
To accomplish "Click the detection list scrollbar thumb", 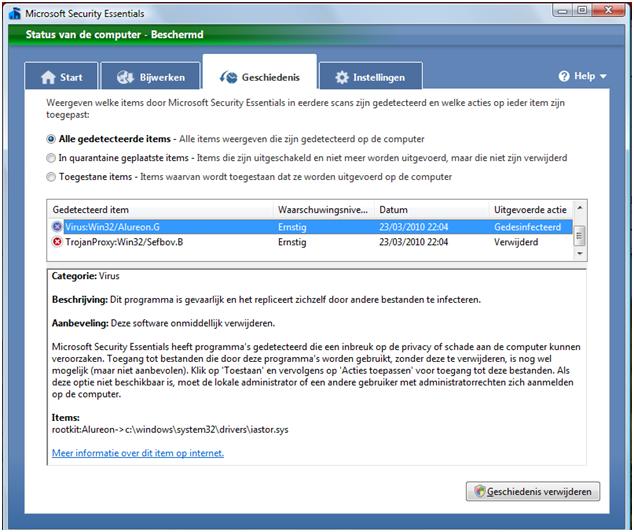I will pos(579,235).
